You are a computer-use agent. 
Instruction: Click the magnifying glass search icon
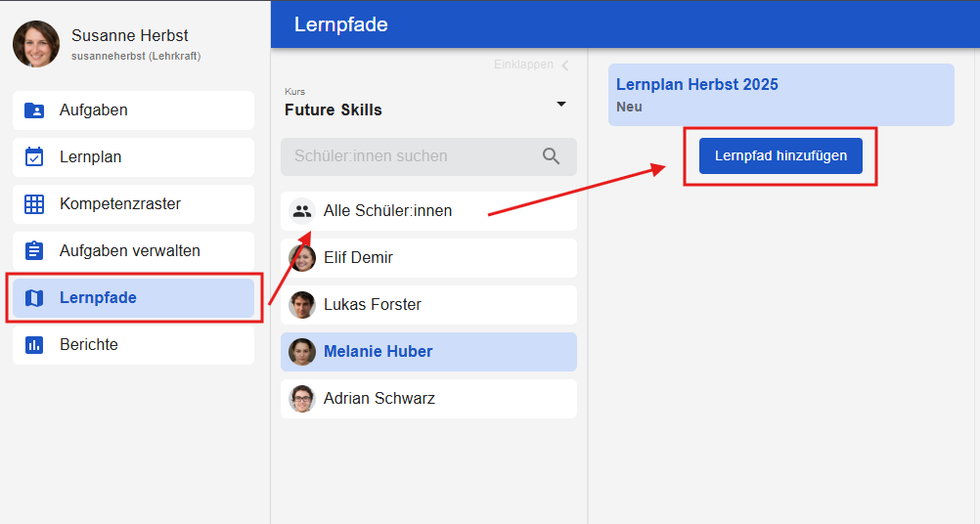[551, 156]
